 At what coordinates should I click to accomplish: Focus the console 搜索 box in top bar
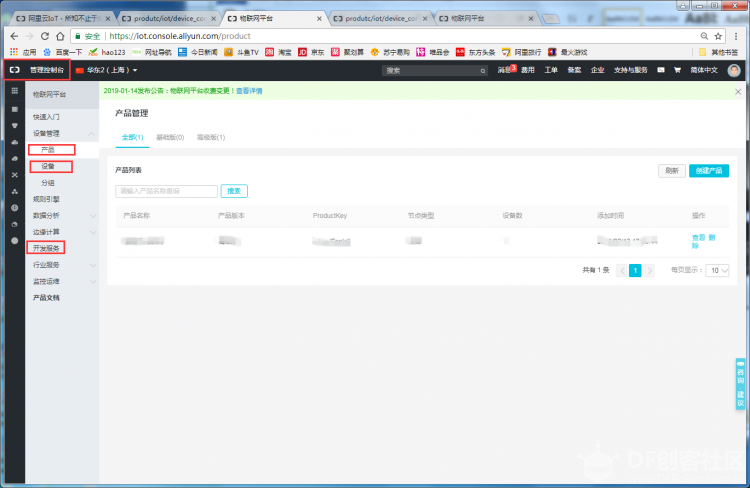click(435, 70)
